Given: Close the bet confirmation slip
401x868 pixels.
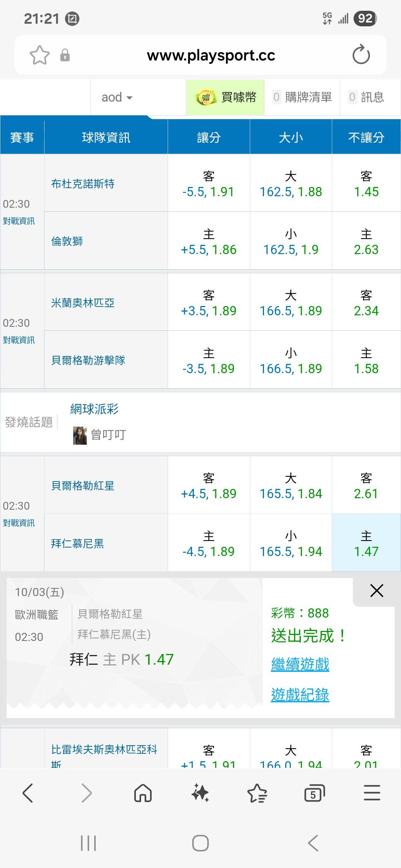Looking at the screenshot, I should click(376, 591).
